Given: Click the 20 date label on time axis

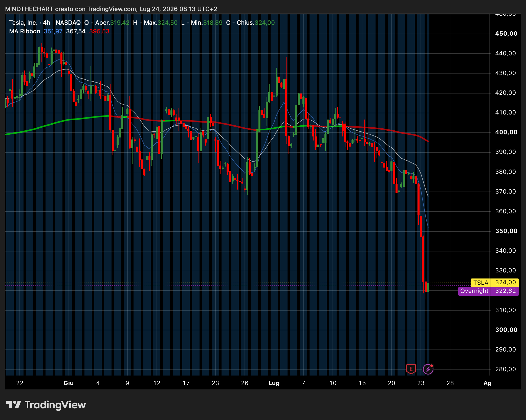Looking at the screenshot, I should click(391, 383).
